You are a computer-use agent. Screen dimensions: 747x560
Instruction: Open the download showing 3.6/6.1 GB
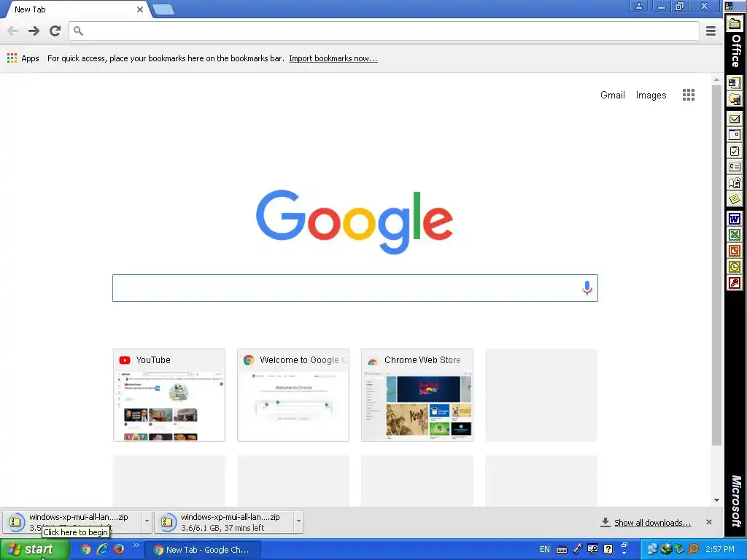(x=224, y=522)
